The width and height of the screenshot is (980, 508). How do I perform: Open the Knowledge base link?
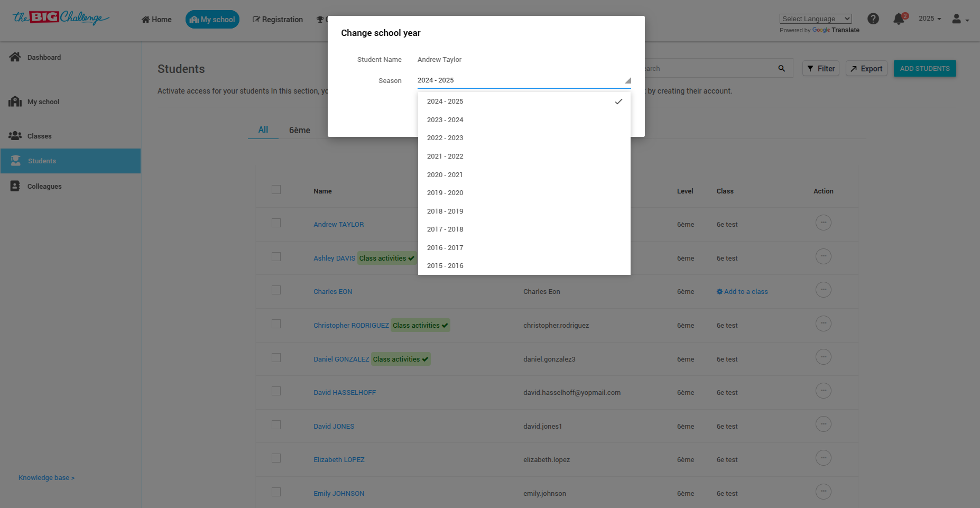click(x=47, y=478)
